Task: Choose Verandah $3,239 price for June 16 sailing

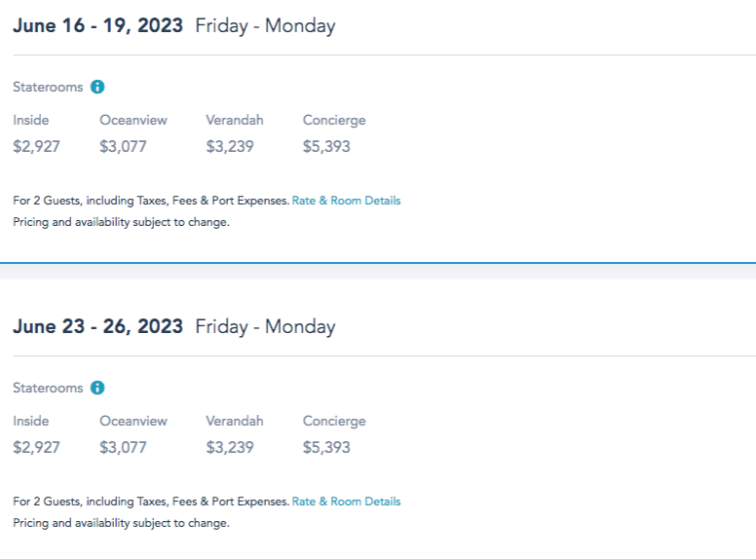Action: point(230,147)
